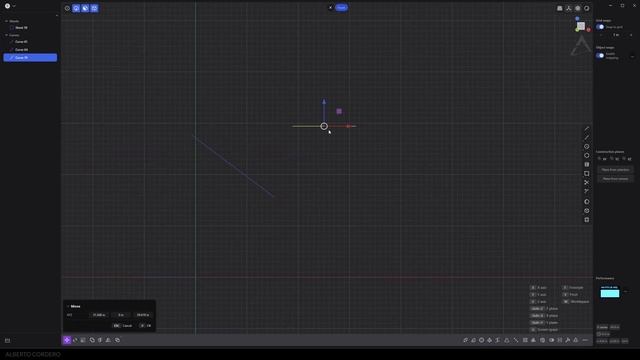Click the blue Z axis dot on view cube
The image size is (640, 360).
point(577,18)
